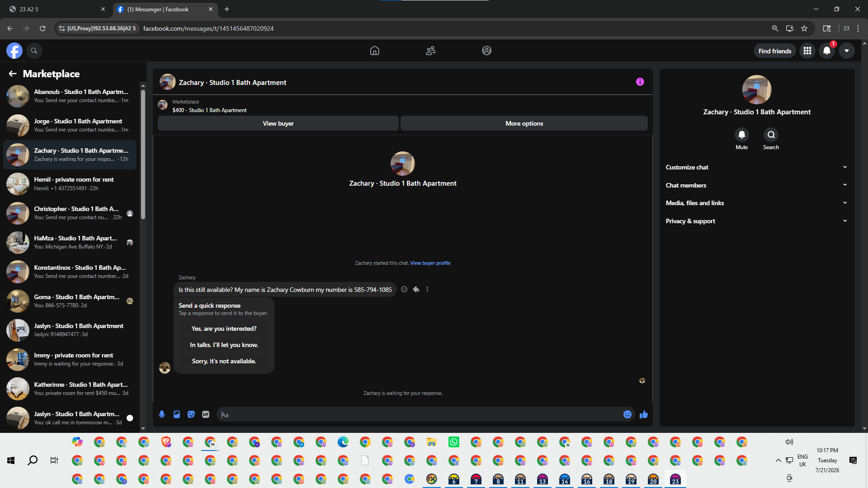868x488 pixels.
Task: Open more actions for Zachary's message
Action: pyautogui.click(x=427, y=290)
